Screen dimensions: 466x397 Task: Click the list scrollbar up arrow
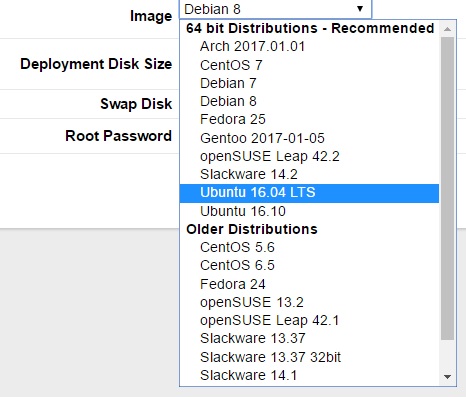pyautogui.click(x=448, y=29)
